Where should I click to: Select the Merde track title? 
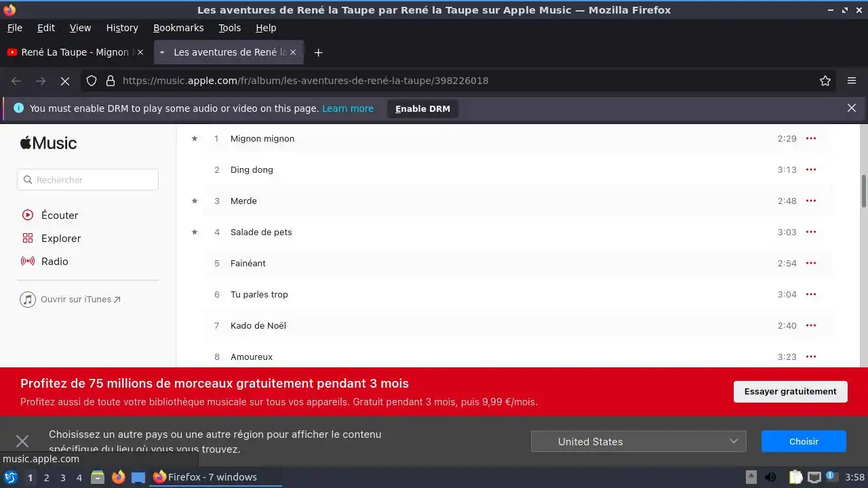243,201
